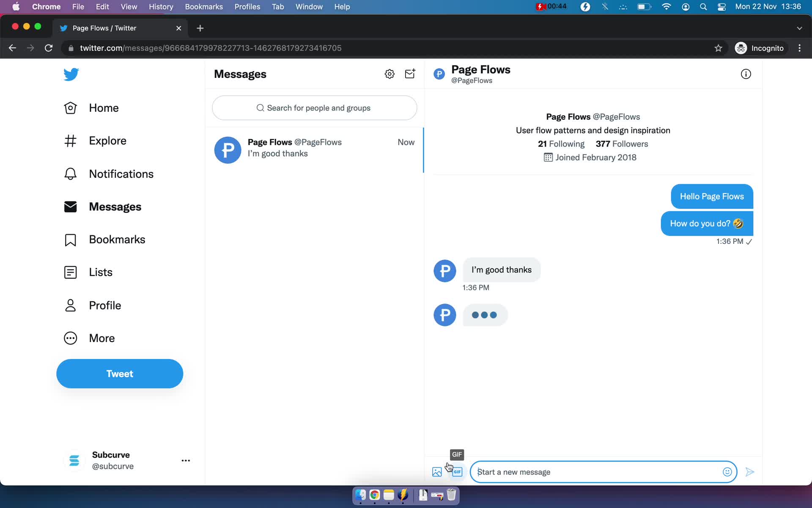Click Page Flows header name
Viewport: 812px width, 508px height.
[481, 69]
